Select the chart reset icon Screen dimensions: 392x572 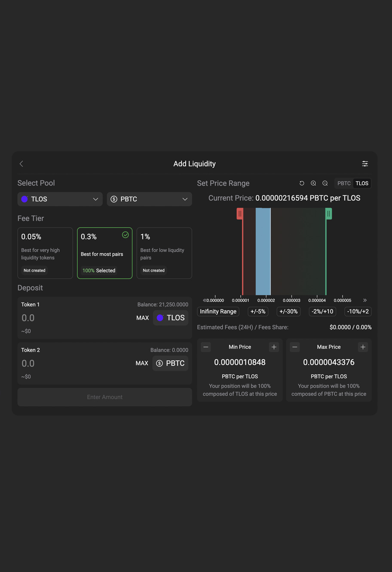[302, 183]
